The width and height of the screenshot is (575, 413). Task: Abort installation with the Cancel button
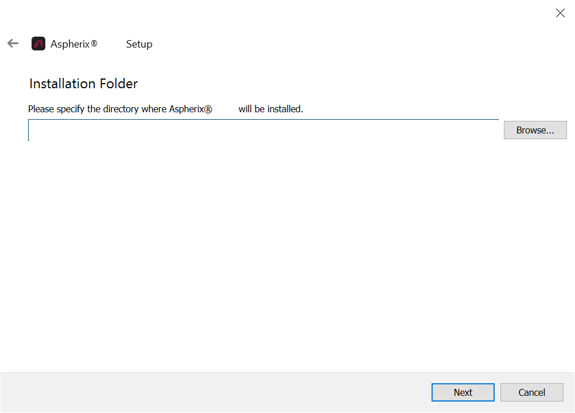[x=532, y=392]
